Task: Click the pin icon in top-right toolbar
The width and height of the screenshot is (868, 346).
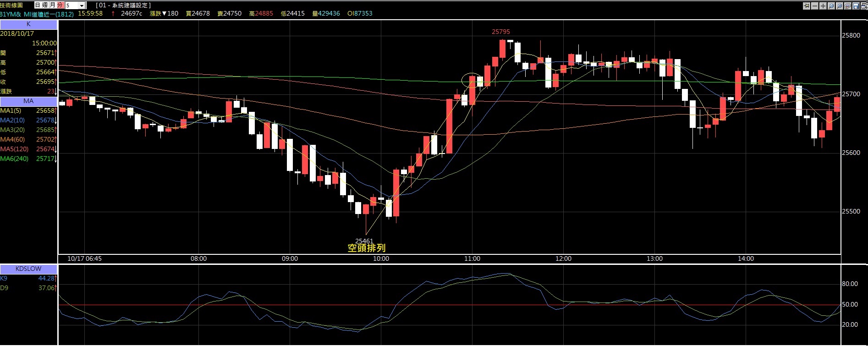Action: [807, 6]
